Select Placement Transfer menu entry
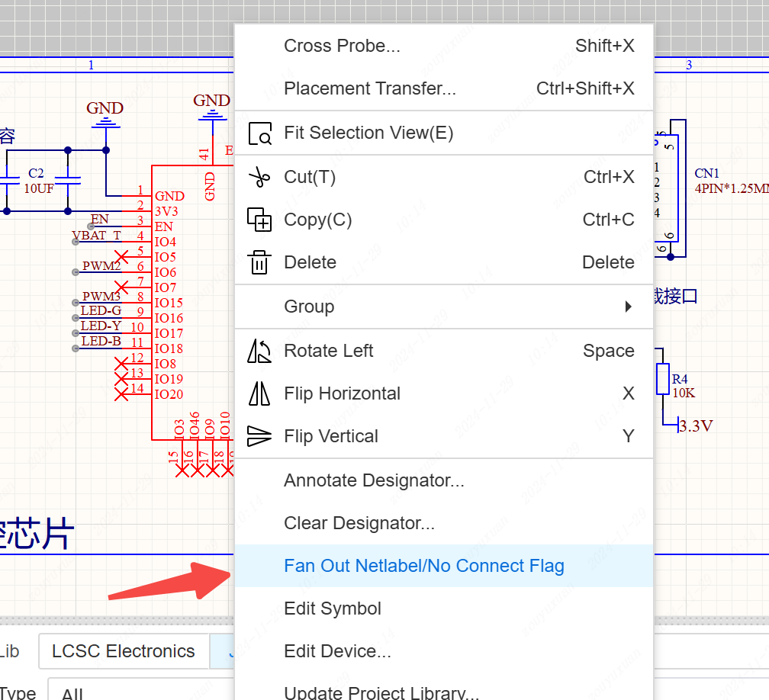Image resolution: width=769 pixels, height=700 pixels. pyautogui.click(x=369, y=88)
